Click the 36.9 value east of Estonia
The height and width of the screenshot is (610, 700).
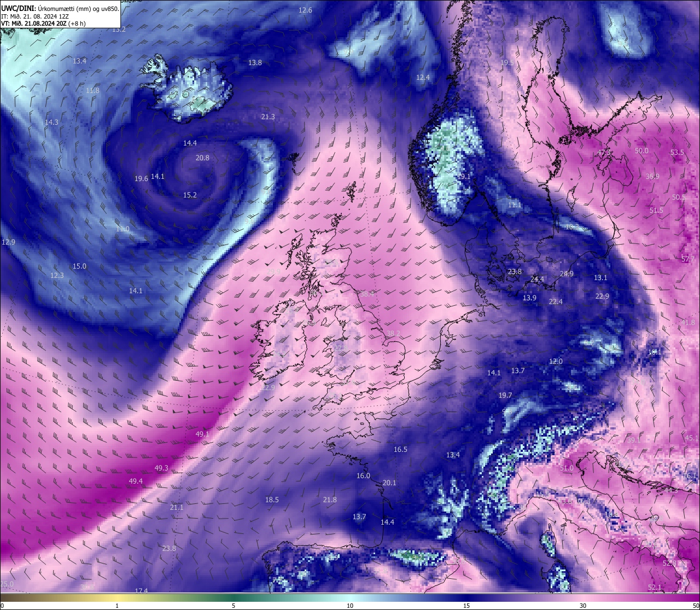652,177
